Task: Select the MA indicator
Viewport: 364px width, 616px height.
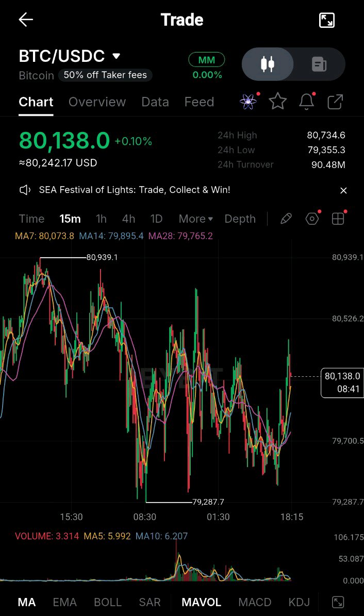Action: (27, 602)
